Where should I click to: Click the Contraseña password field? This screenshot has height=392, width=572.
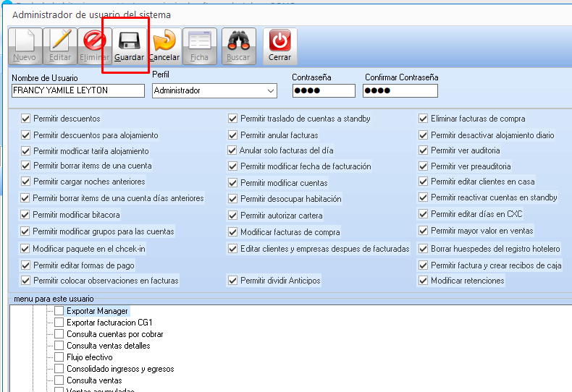pyautogui.click(x=323, y=91)
